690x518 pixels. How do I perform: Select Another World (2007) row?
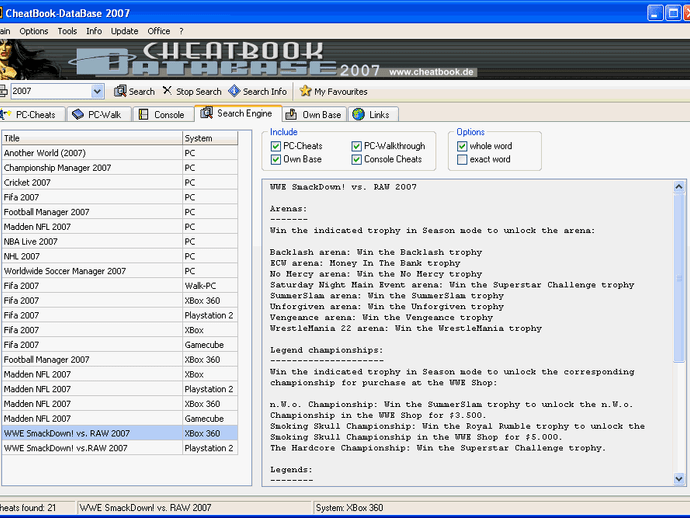tap(120, 153)
